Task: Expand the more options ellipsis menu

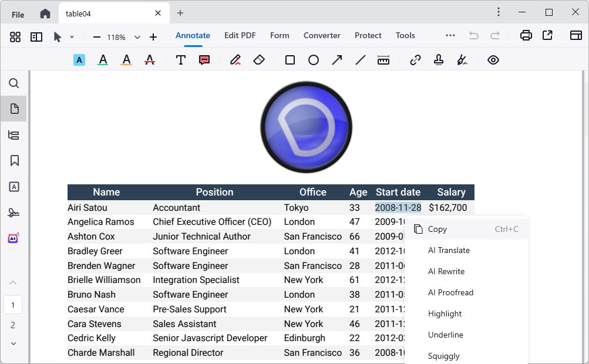Action: pyautogui.click(x=450, y=35)
